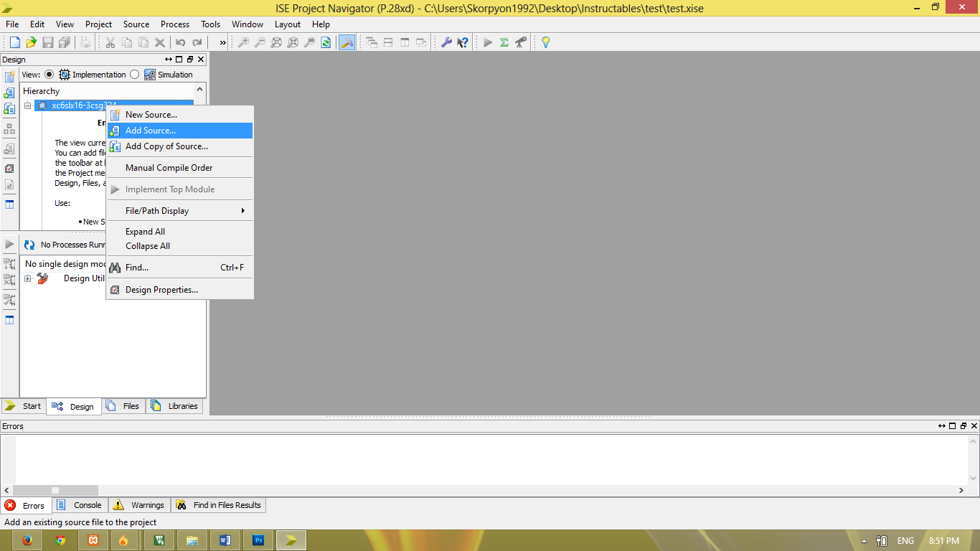The width and height of the screenshot is (980, 551).
Task: Select Manual Compile Order menu entry
Action: [179, 168]
